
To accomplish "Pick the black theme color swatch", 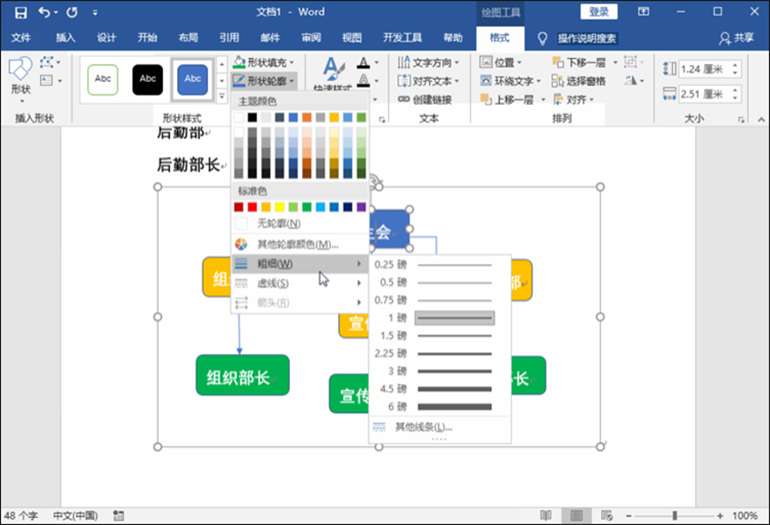I will (252, 117).
